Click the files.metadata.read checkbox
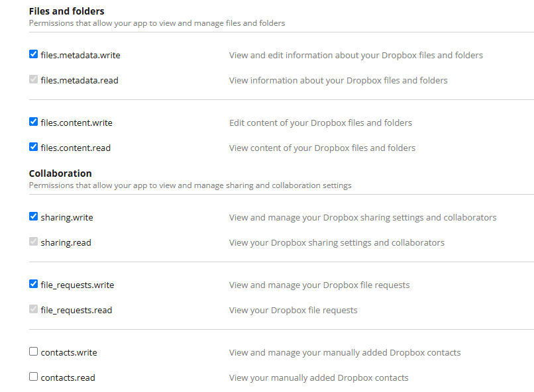The height and width of the screenshot is (392, 534). click(x=34, y=79)
